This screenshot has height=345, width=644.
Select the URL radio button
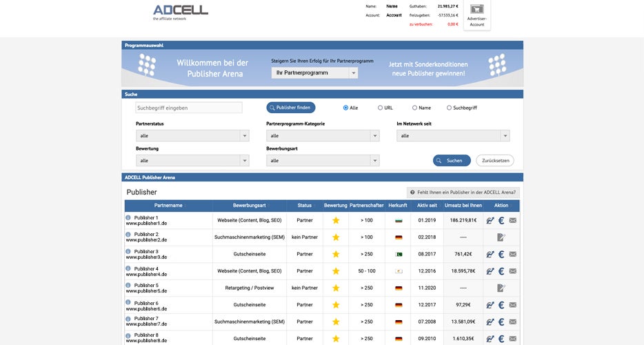[380, 108]
